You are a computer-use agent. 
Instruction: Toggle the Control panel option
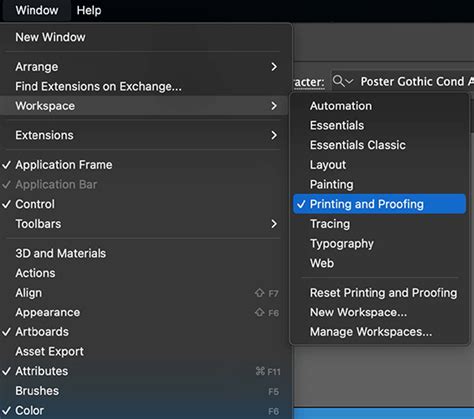[145, 204]
